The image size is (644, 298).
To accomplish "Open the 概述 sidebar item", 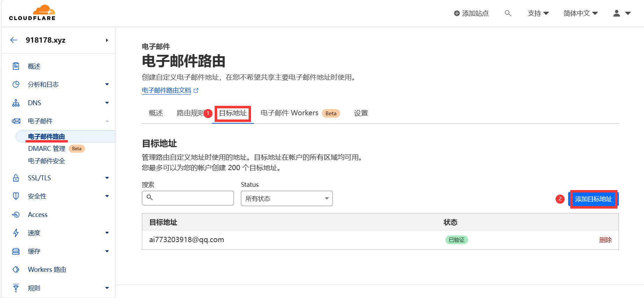I will 34,66.
